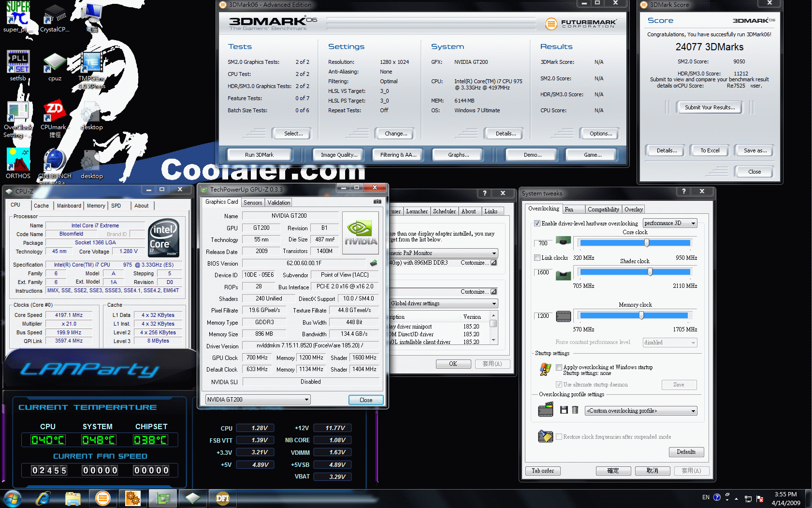
Task: Open the super_pi desktop shortcut
Action: (18, 18)
